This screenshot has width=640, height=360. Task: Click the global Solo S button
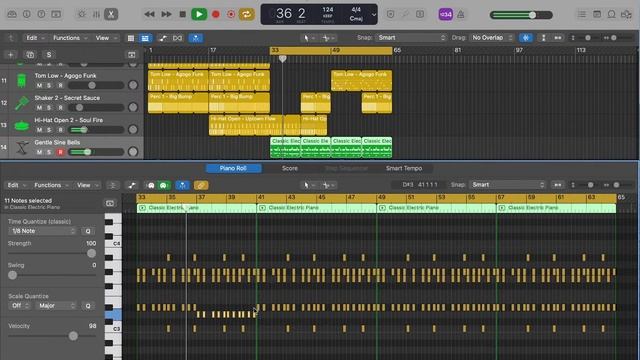[x=49, y=55]
